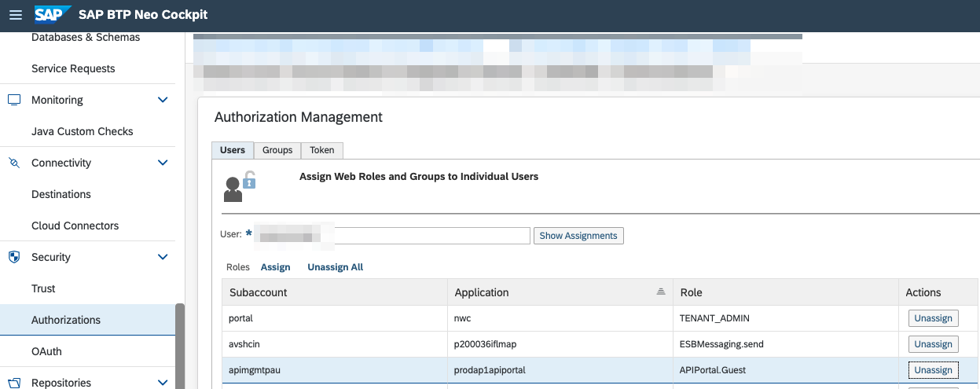Switch to the Token tab
This screenshot has height=389, width=980.
(321, 150)
